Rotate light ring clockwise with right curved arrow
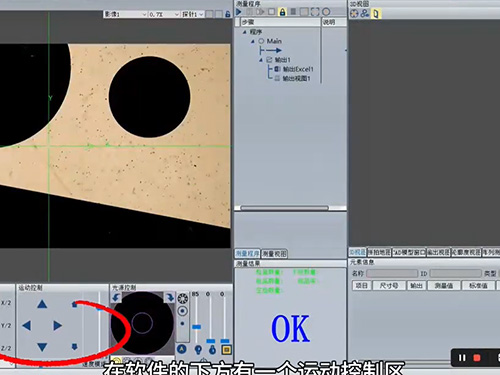The image size is (500, 375). 169,297
